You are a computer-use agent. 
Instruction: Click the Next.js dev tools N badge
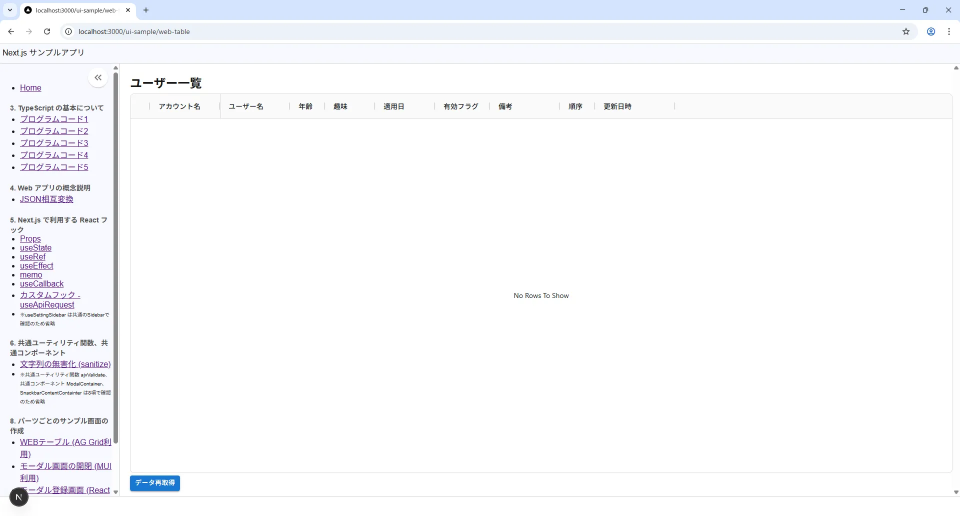[x=19, y=497]
